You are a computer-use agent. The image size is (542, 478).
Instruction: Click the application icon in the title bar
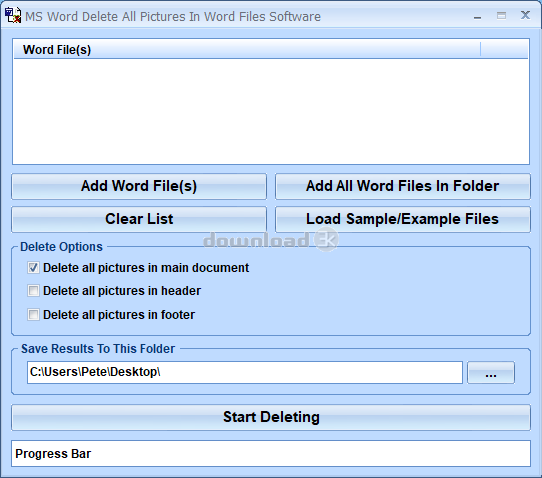pyautogui.click(x=13, y=16)
